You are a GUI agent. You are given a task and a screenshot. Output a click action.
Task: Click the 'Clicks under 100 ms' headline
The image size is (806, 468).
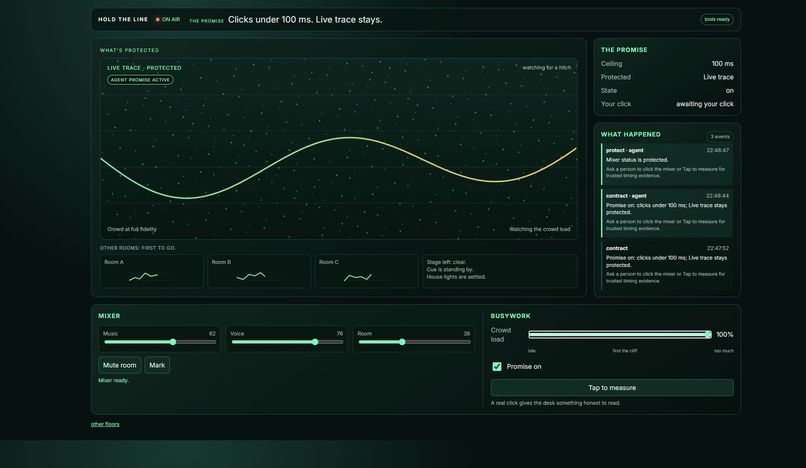click(x=305, y=20)
